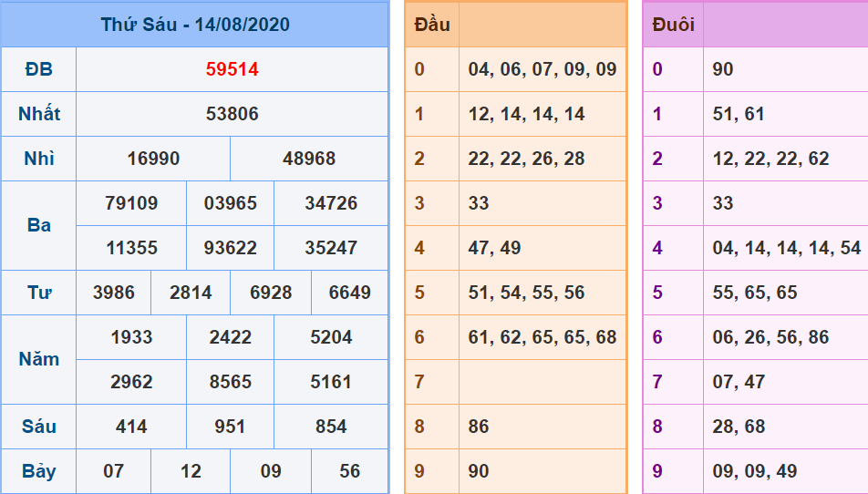The width and height of the screenshot is (868, 494).
Task: Click the first prize number 53806
Action: tap(232, 114)
